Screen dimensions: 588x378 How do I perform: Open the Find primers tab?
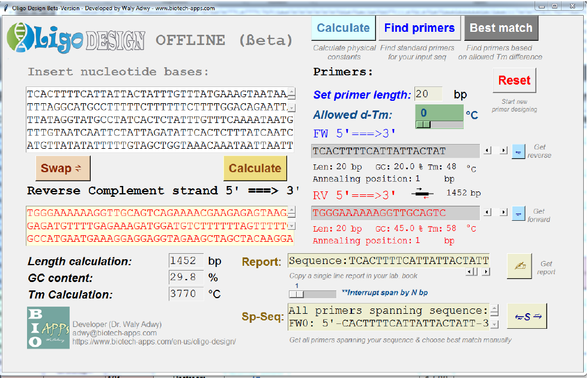[419, 28]
